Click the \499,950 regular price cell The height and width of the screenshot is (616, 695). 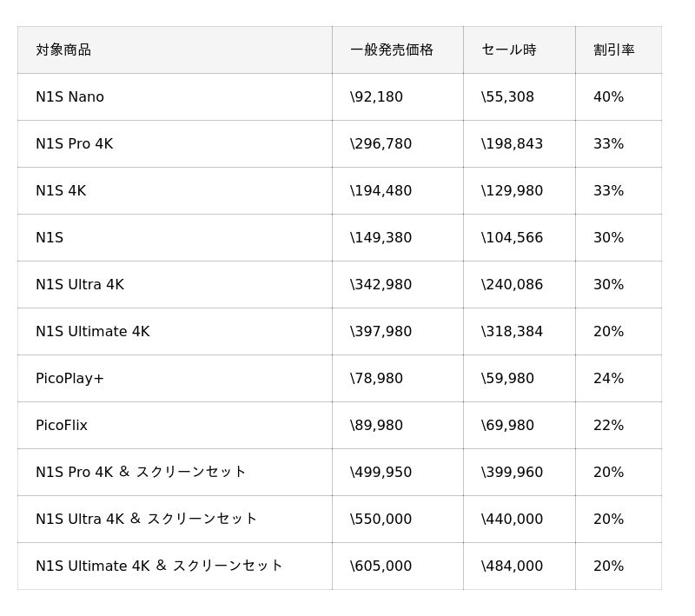(381, 473)
